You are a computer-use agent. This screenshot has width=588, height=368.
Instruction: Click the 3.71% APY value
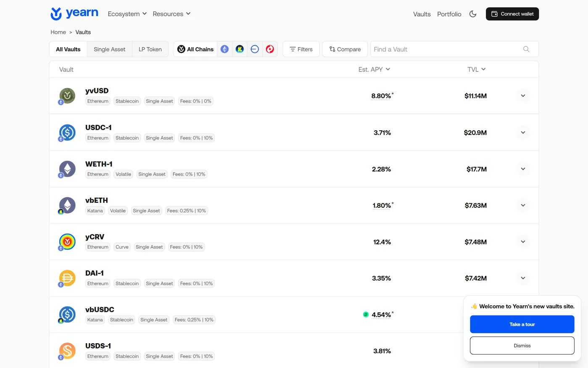tap(382, 132)
